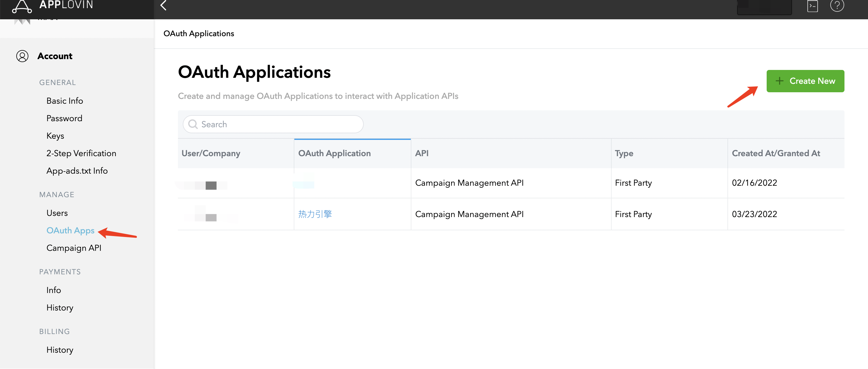This screenshot has height=369, width=868.
Task: Click the back arrow in the top bar
Action: (x=163, y=6)
